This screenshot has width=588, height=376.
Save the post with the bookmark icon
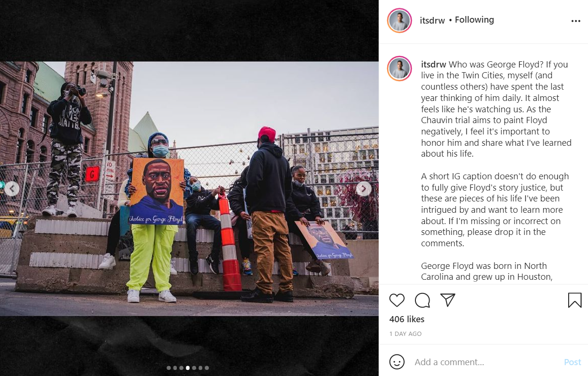(575, 301)
